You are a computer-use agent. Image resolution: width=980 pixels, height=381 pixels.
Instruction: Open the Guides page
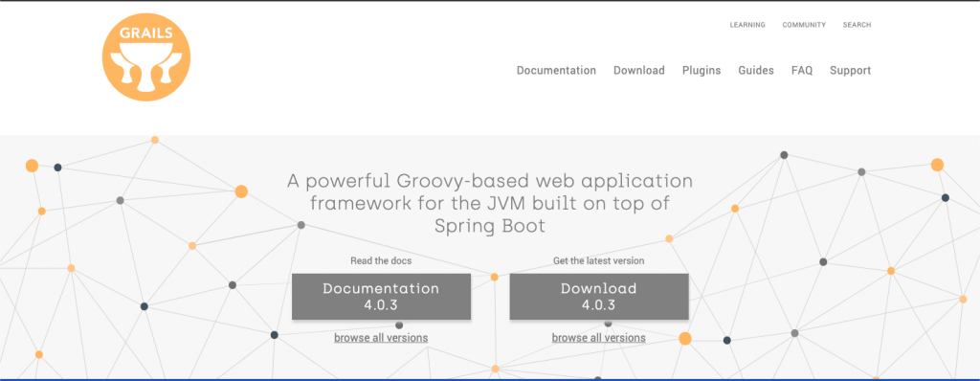756,71
